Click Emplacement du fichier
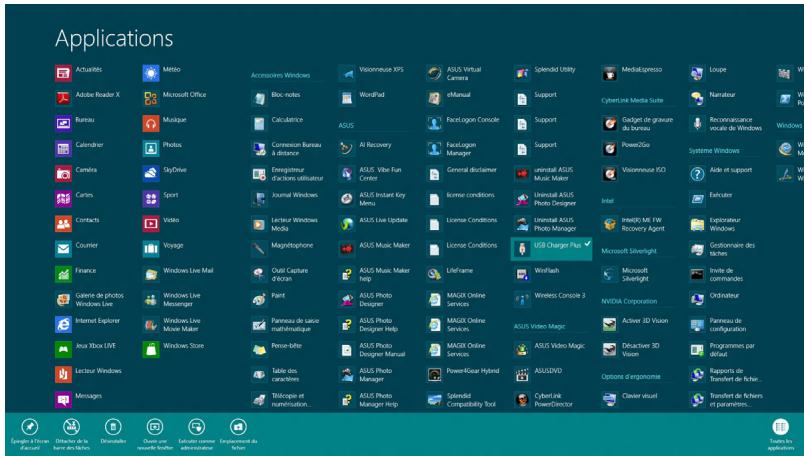 [238, 433]
